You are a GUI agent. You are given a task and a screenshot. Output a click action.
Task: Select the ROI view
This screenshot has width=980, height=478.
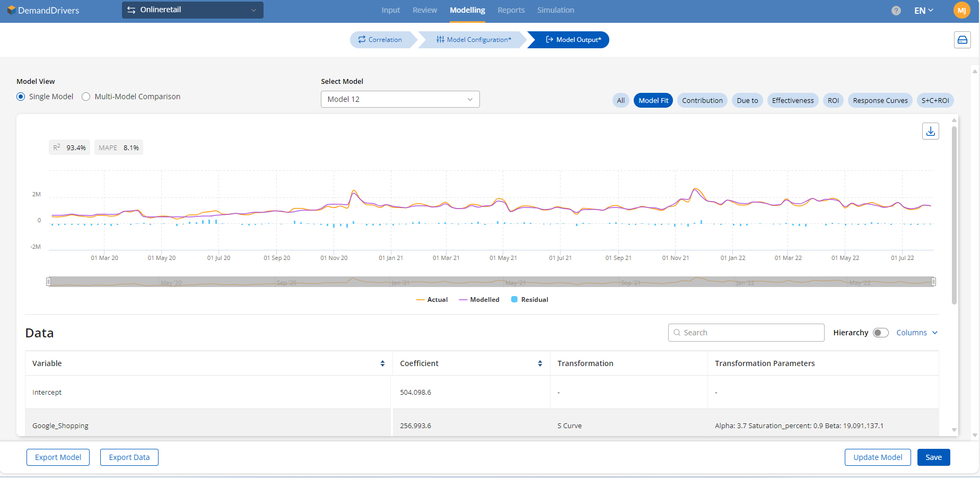[833, 100]
